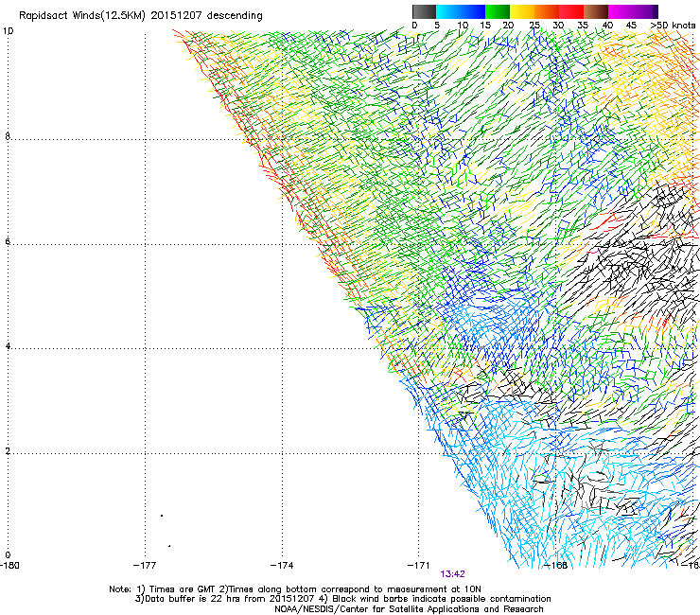Click the note line about 'Times are GMT'
This screenshot has width=700, height=615.
[295, 589]
